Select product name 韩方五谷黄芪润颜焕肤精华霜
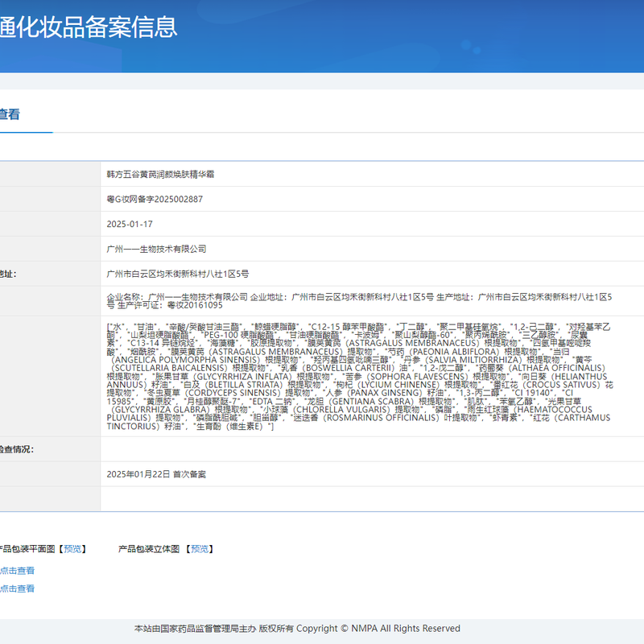 160,174
